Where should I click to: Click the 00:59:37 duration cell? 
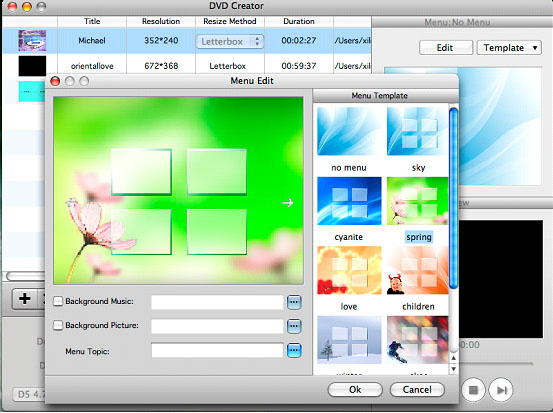tap(299, 66)
